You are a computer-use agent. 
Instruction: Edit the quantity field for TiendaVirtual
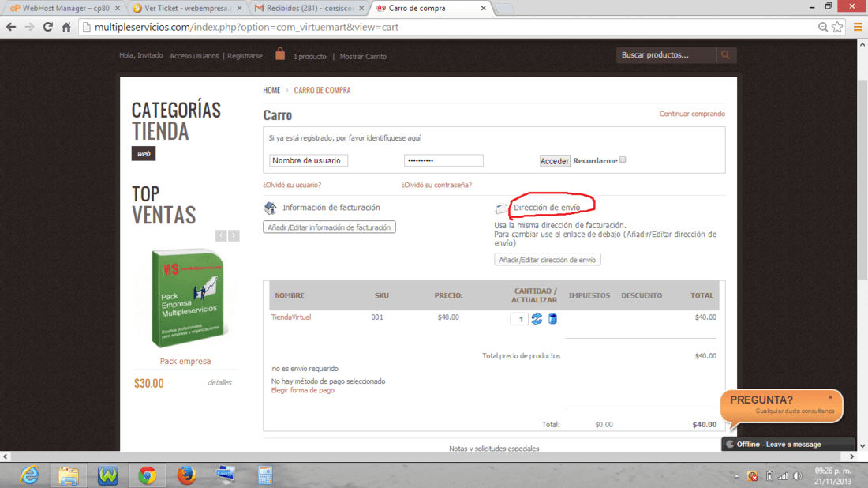point(519,319)
